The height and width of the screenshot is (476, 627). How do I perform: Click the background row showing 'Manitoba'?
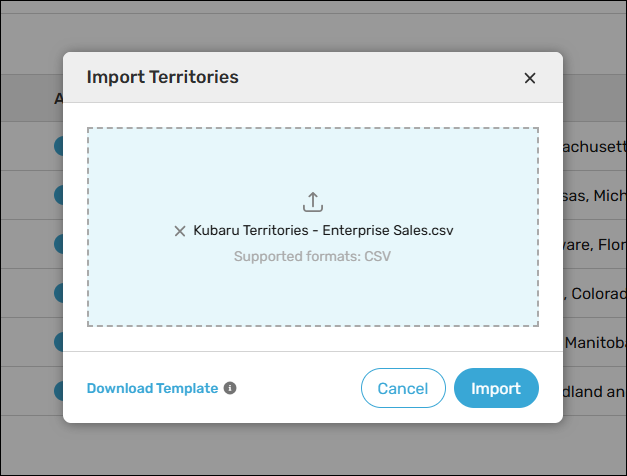(x=594, y=342)
